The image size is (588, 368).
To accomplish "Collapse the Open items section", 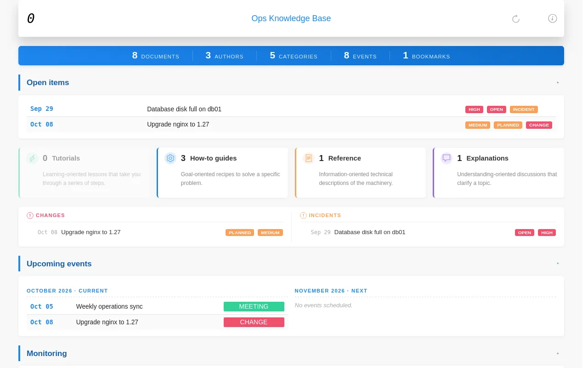I will [558, 82].
